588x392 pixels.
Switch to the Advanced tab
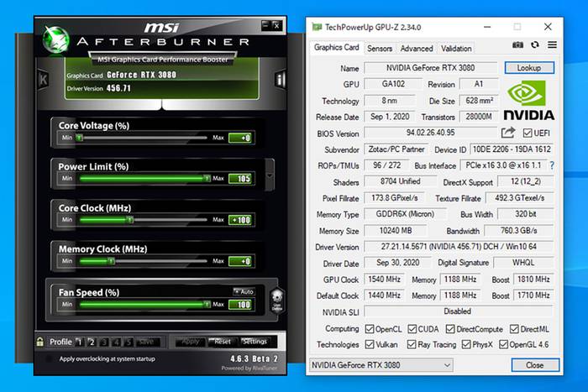tap(417, 49)
